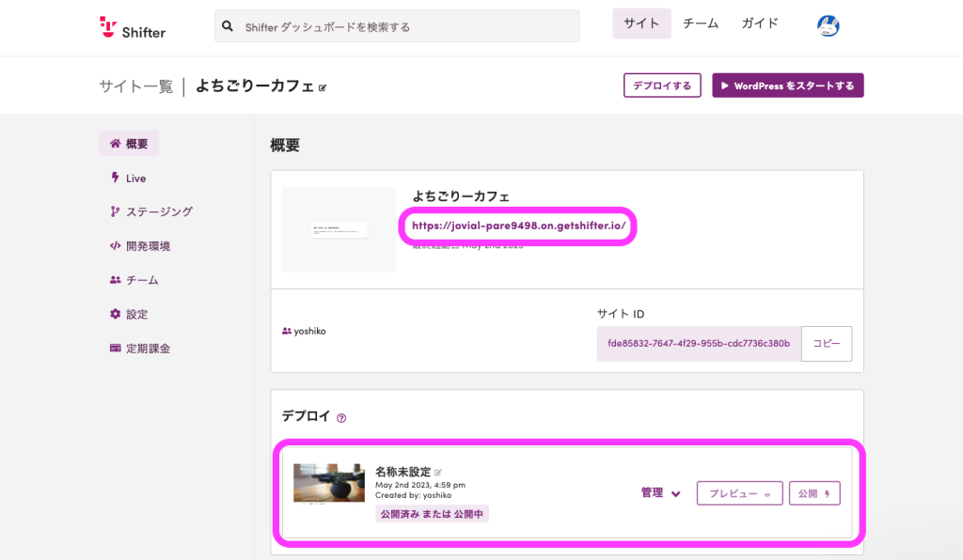Copy the site ID with コピー button
The width and height of the screenshot is (963, 560).
coord(827,344)
